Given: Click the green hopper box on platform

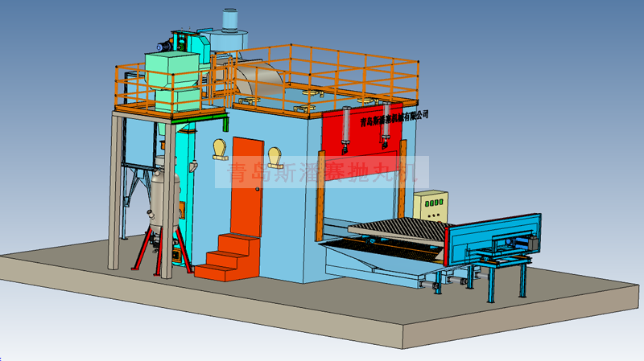Looking at the screenshot, I should tap(173, 80).
